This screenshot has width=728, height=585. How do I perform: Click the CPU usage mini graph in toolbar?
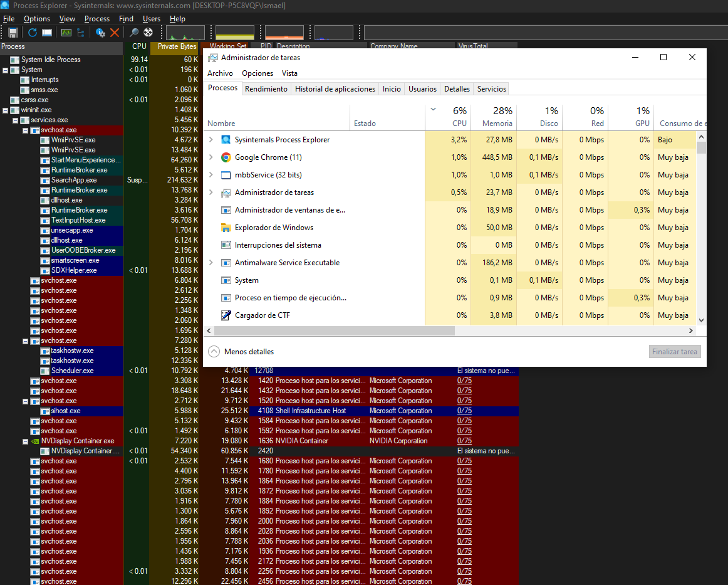tap(185, 33)
